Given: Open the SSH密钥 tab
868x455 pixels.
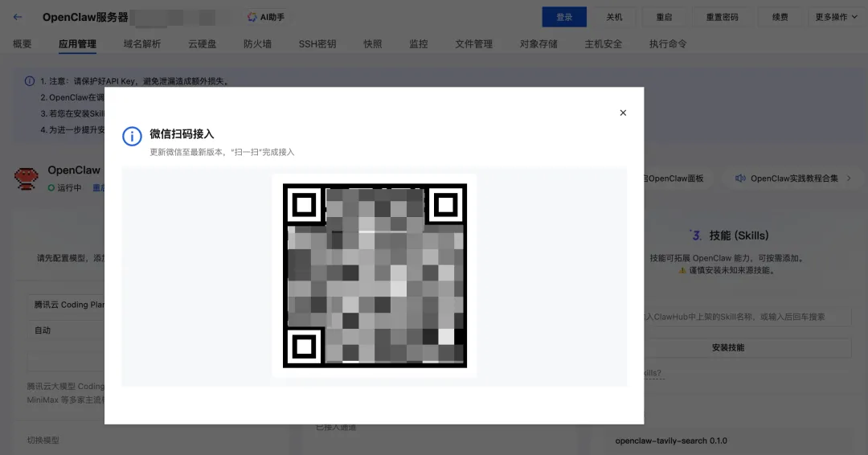Looking at the screenshot, I should (317, 43).
